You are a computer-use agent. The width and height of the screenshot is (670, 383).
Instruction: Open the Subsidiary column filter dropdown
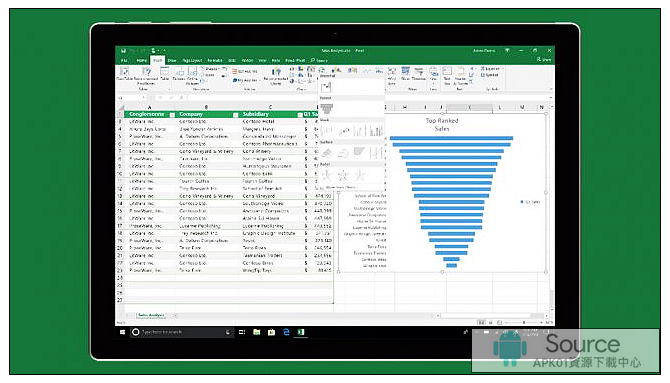click(x=300, y=115)
